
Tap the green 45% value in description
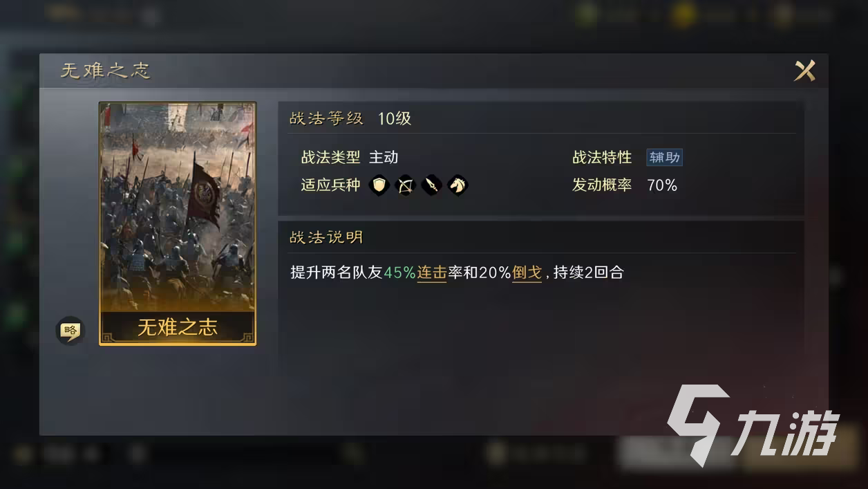tap(400, 273)
